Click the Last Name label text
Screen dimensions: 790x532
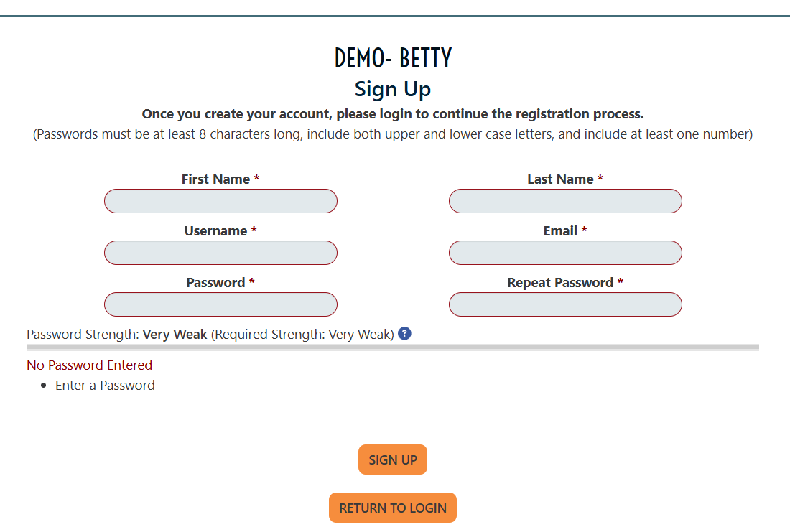click(x=560, y=179)
